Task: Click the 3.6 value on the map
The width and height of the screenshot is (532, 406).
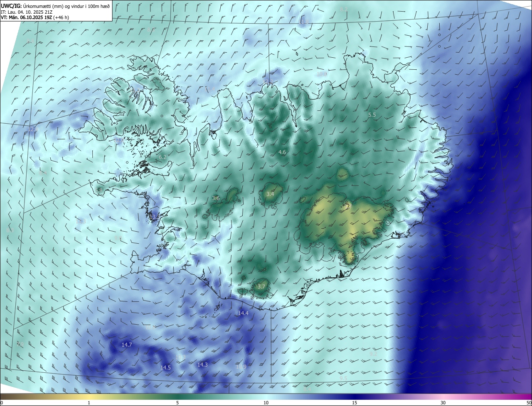Action: point(216,198)
